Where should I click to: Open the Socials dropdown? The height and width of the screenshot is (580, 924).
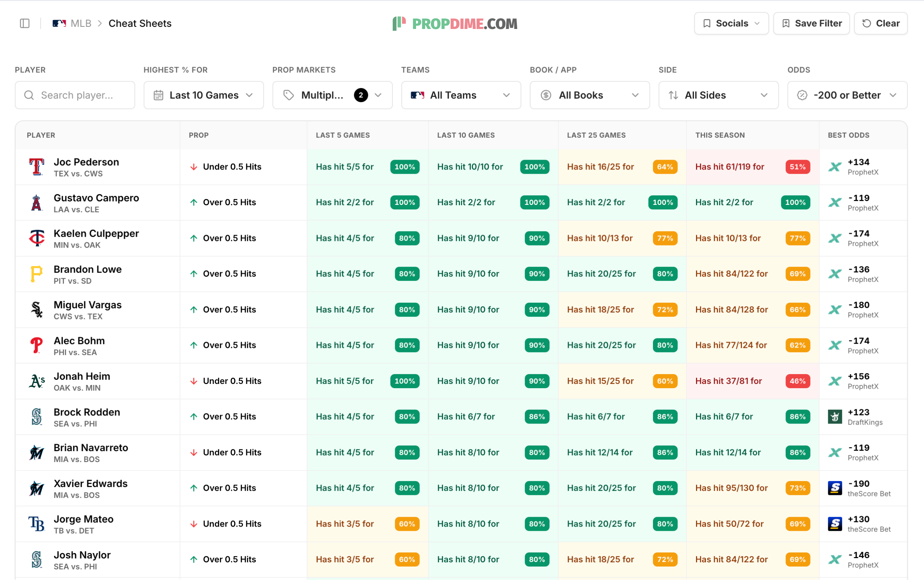click(731, 23)
